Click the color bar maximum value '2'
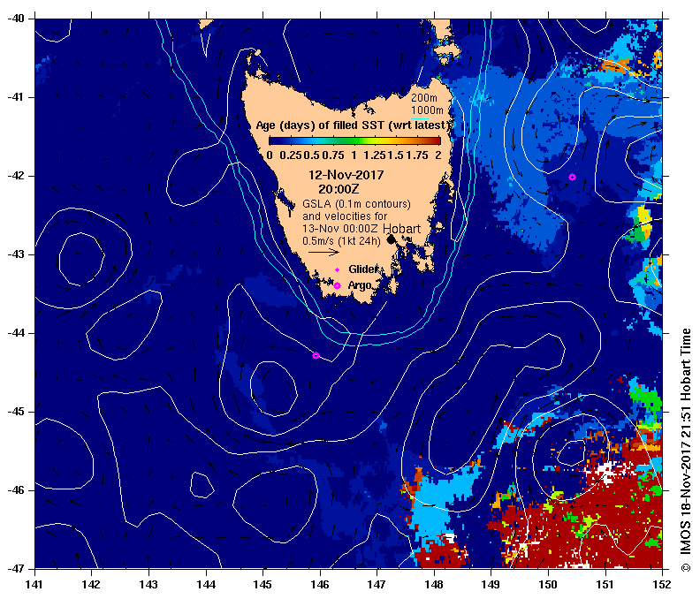Screen dimensions: 700x599 (438, 155)
